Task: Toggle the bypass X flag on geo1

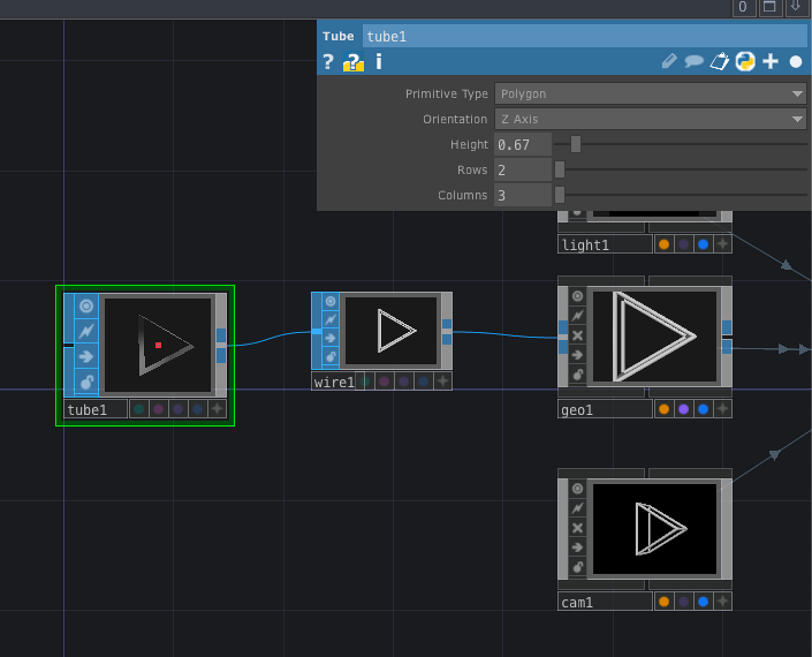Action: pos(577,335)
